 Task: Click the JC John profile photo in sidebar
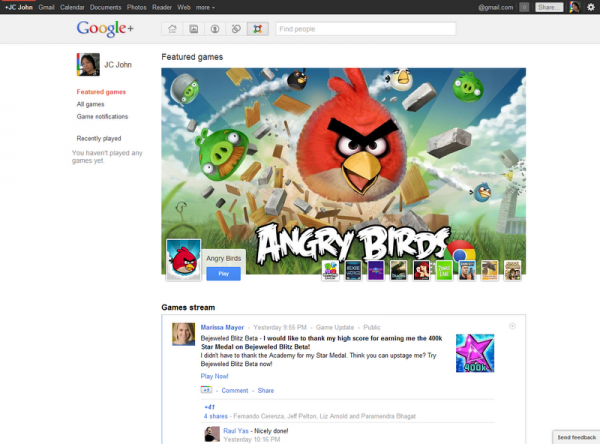[88, 64]
